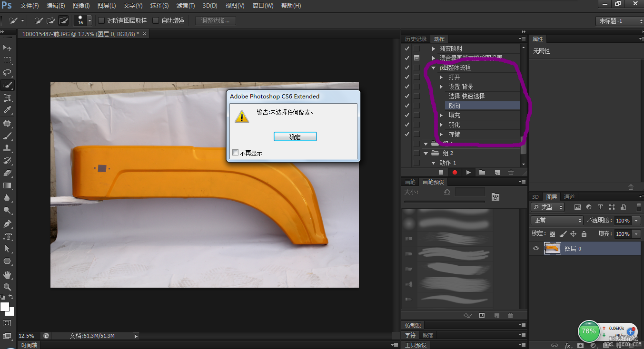Expand the 填充 action step
Viewport: 644px width, 349px height.
coord(442,115)
